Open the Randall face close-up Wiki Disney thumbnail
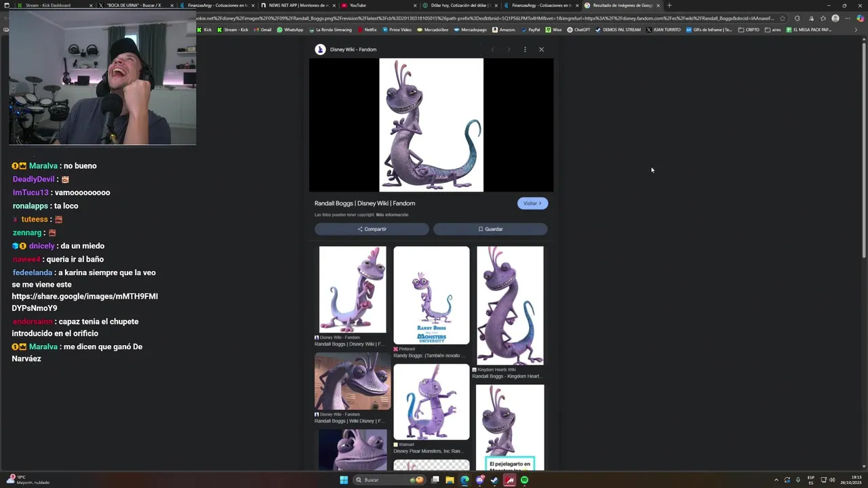868x488 pixels. pos(353,381)
